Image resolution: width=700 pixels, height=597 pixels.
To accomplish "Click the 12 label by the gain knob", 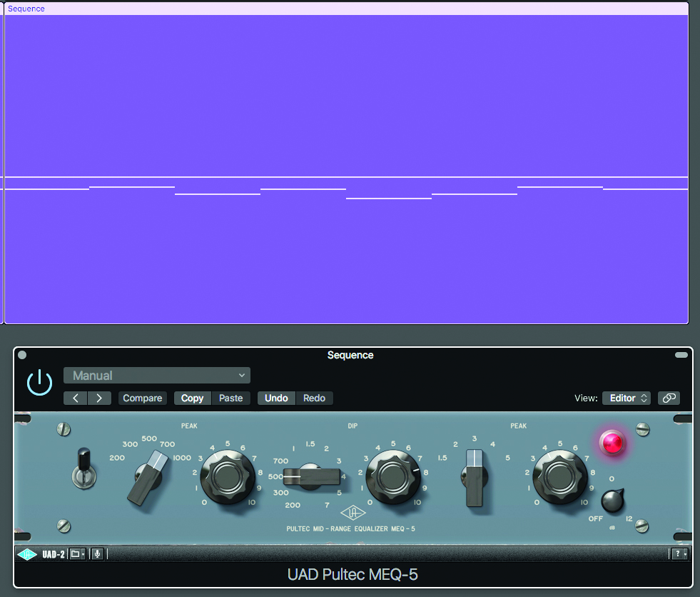I will click(629, 518).
